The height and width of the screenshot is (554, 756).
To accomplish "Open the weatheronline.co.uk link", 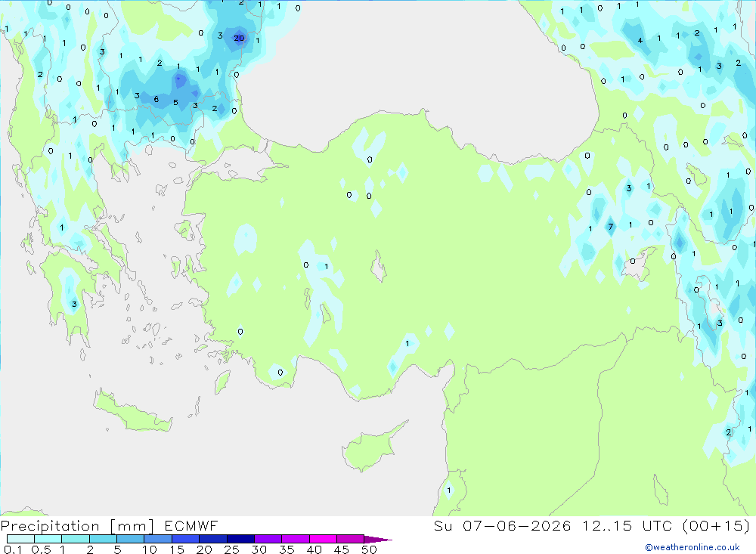I will (x=692, y=547).
